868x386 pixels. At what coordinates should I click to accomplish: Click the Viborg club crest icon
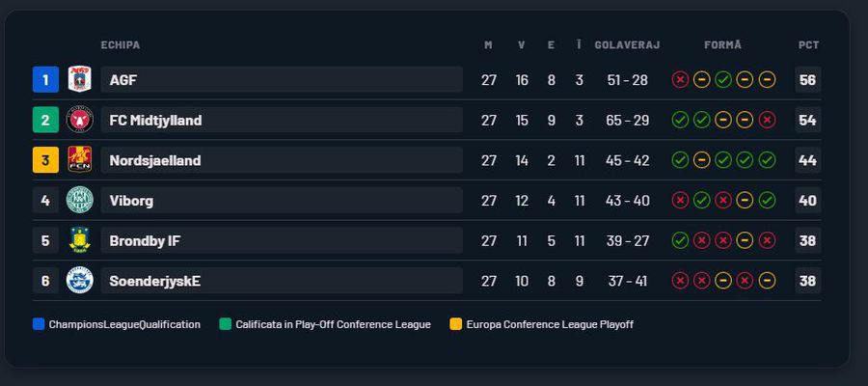(x=79, y=201)
